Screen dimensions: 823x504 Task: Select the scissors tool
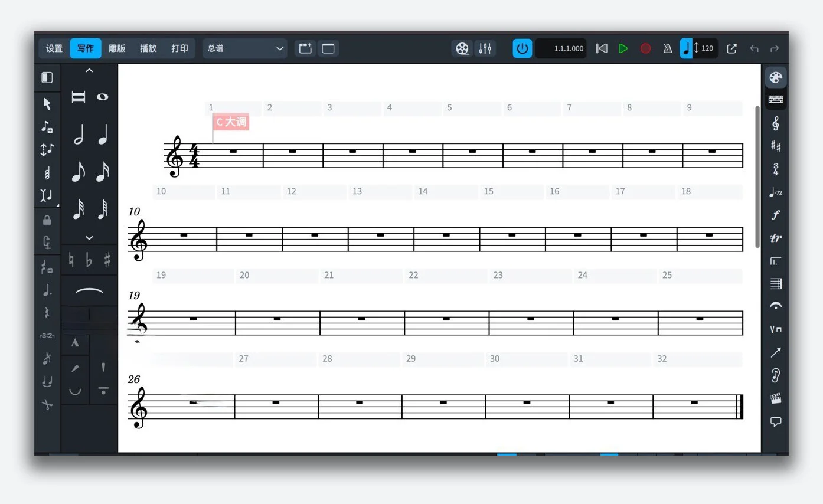[47, 404]
